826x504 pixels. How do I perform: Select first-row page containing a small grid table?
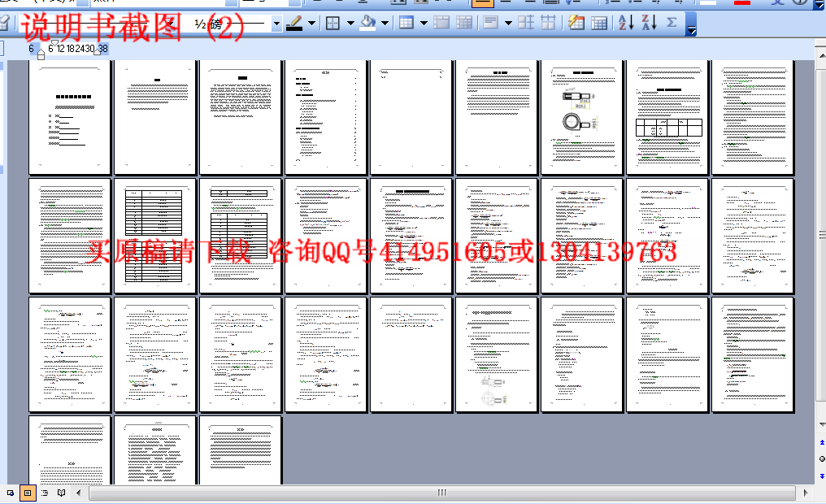(x=667, y=116)
